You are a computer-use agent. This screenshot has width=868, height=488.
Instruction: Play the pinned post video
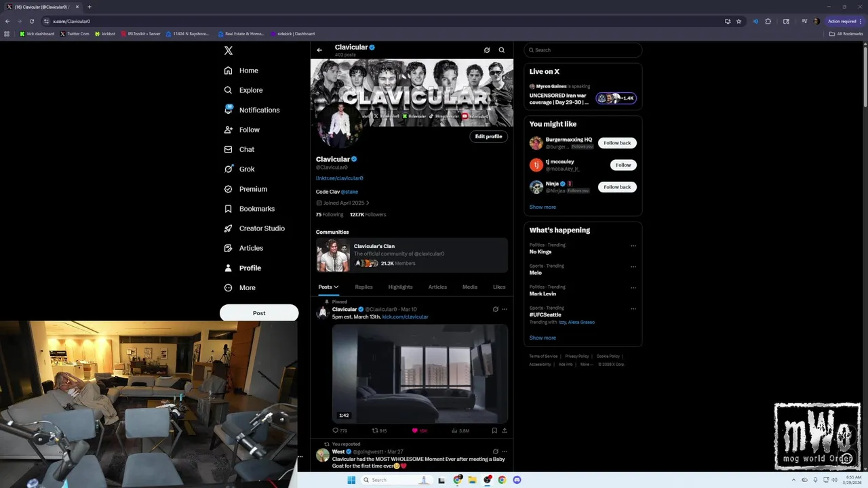point(420,373)
